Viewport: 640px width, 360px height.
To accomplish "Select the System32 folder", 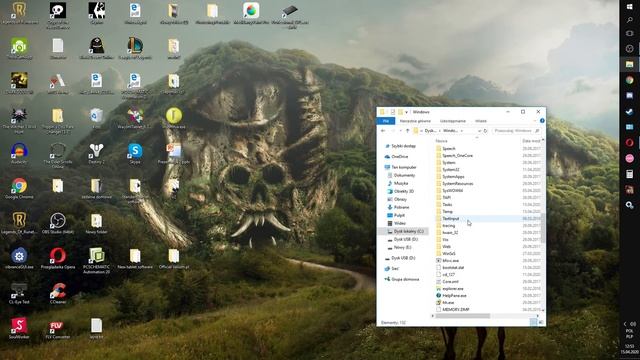I will pos(451,169).
